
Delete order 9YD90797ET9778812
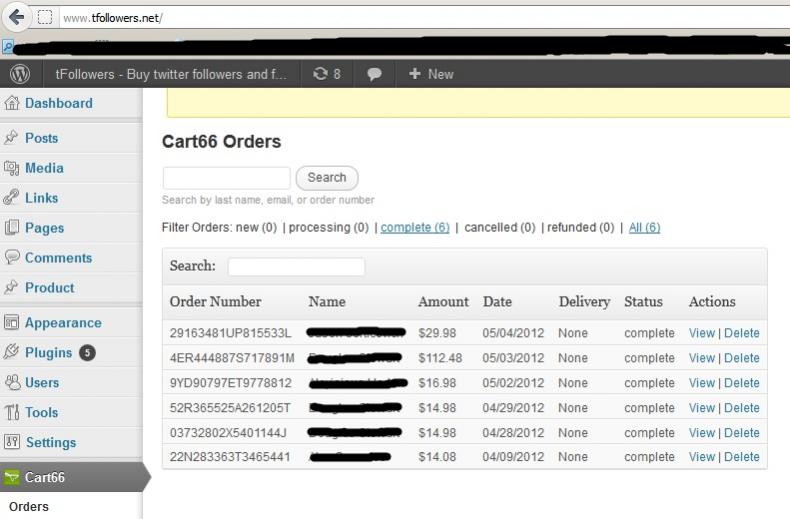coord(742,383)
